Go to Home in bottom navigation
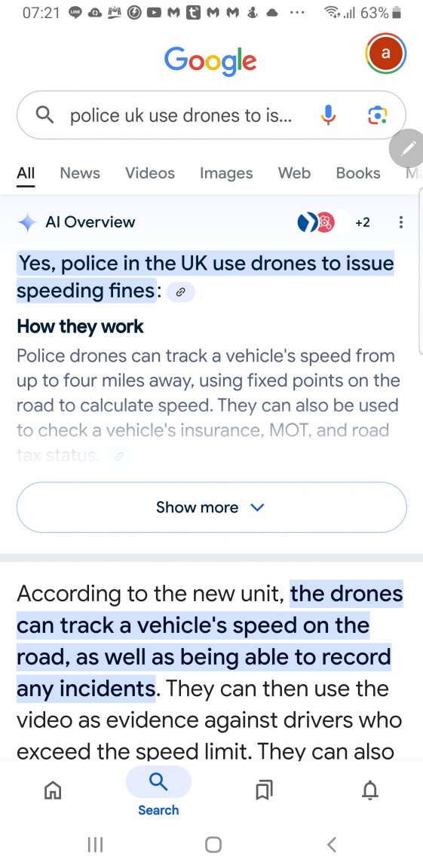The height and width of the screenshot is (868, 423). click(x=53, y=790)
